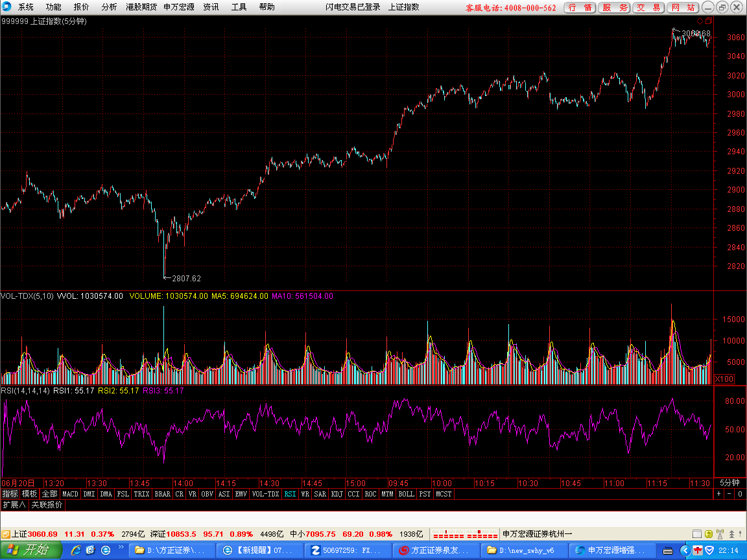Viewport: 747px width, 560px height.
Task: Click the app logo icon in title bar
Action: pyautogui.click(x=6, y=6)
